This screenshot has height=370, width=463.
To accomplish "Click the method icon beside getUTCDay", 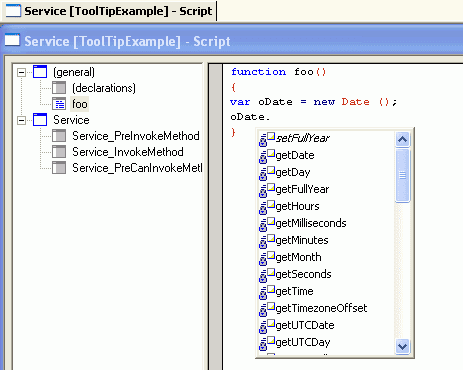I will (x=267, y=343).
